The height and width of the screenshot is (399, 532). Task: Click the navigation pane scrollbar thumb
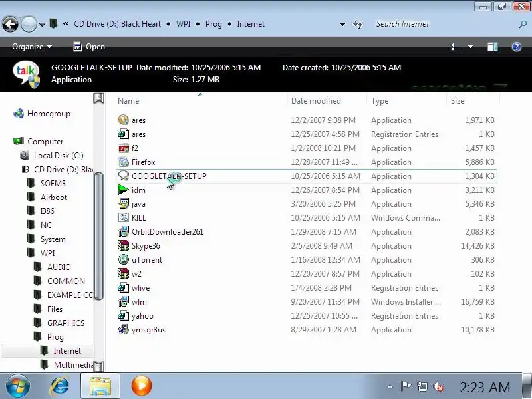coord(98,236)
